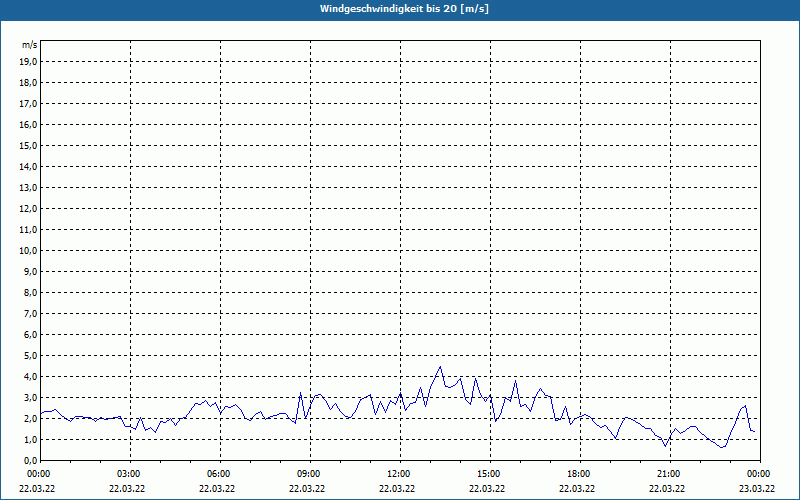The height and width of the screenshot is (500, 800).
Task: Click the 9,0 y-axis label
Action: (30, 271)
